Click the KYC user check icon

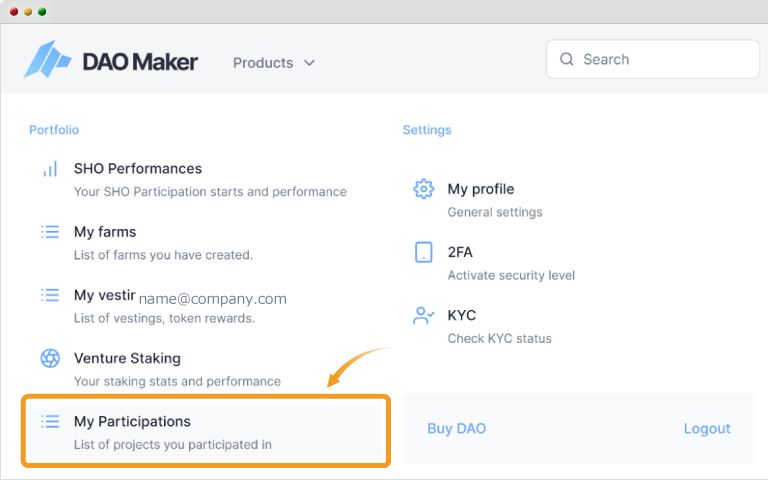tap(424, 315)
